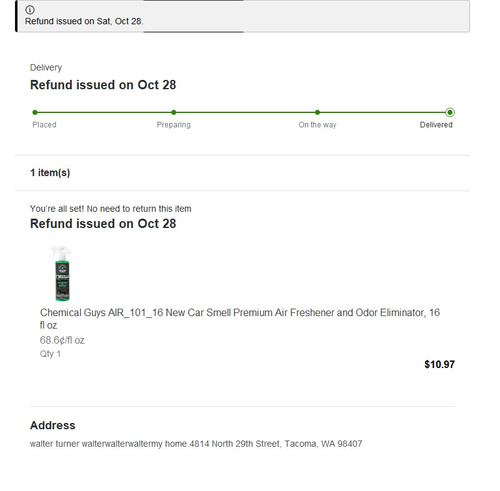Click the Refund issued on Sat banner text
Screen dimensions: 500x491
pos(84,21)
